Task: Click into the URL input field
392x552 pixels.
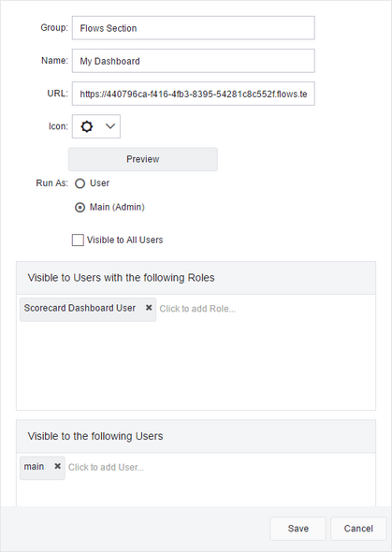Action: 193,94
